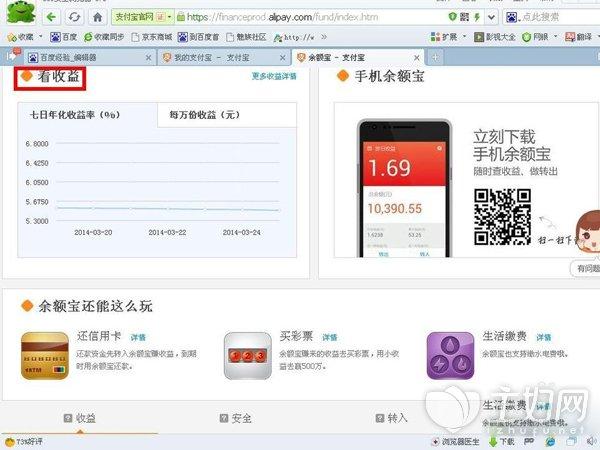The image size is (600, 450).
Task: Select the 转入 help section tab
Action: (391, 418)
